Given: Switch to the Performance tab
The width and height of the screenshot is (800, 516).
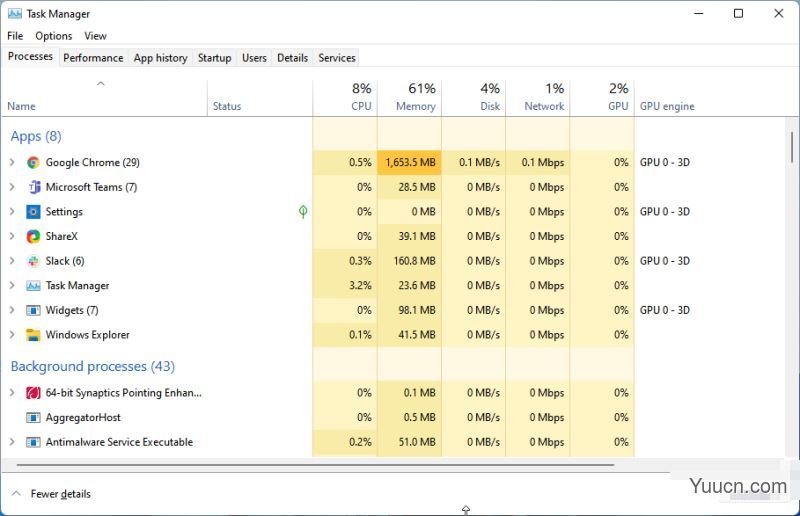Looking at the screenshot, I should point(93,58).
